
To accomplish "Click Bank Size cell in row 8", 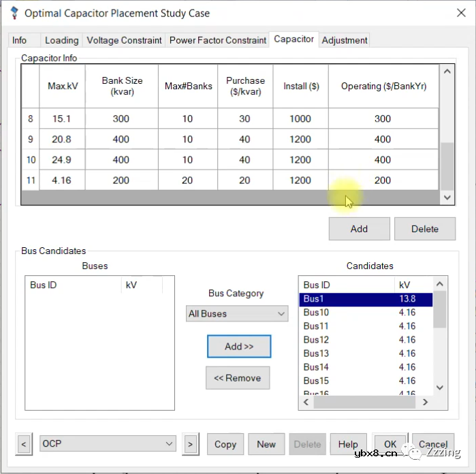I will tap(121, 118).
